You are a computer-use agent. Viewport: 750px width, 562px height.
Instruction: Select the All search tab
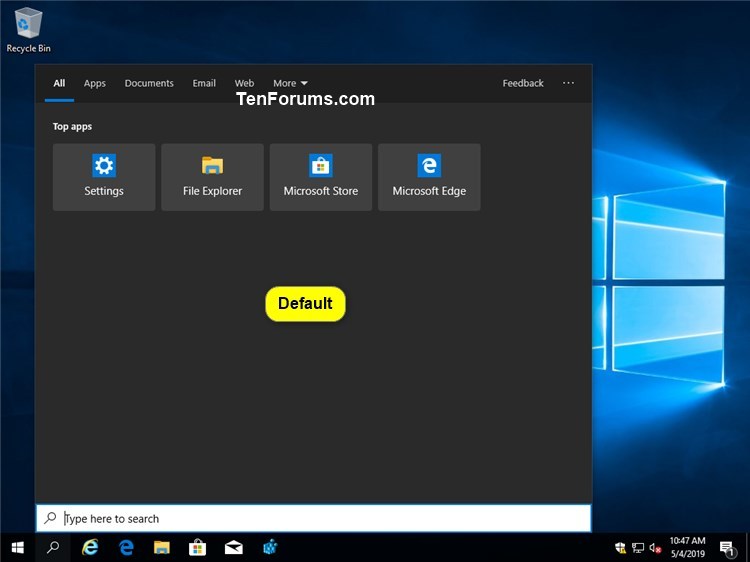(x=59, y=83)
